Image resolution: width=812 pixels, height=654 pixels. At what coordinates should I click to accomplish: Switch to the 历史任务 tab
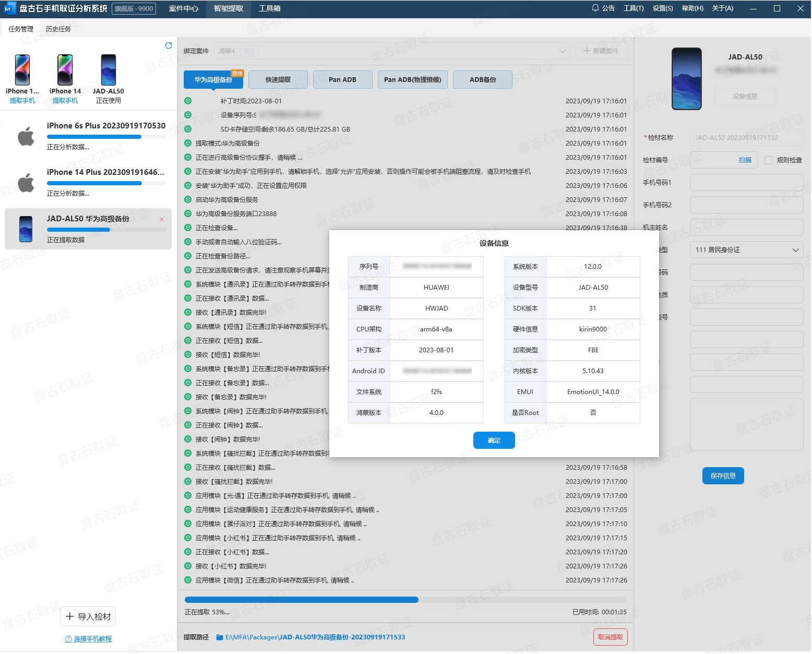tap(58, 29)
